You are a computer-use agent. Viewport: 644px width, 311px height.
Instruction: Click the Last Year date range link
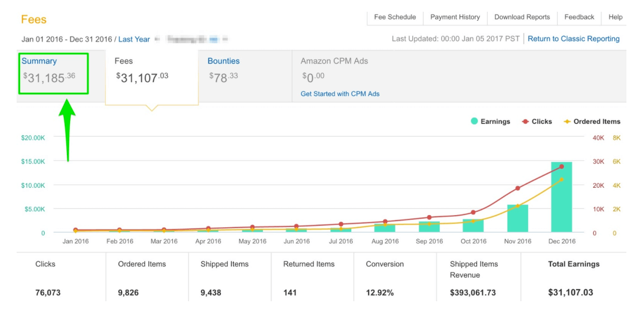pyautogui.click(x=134, y=40)
